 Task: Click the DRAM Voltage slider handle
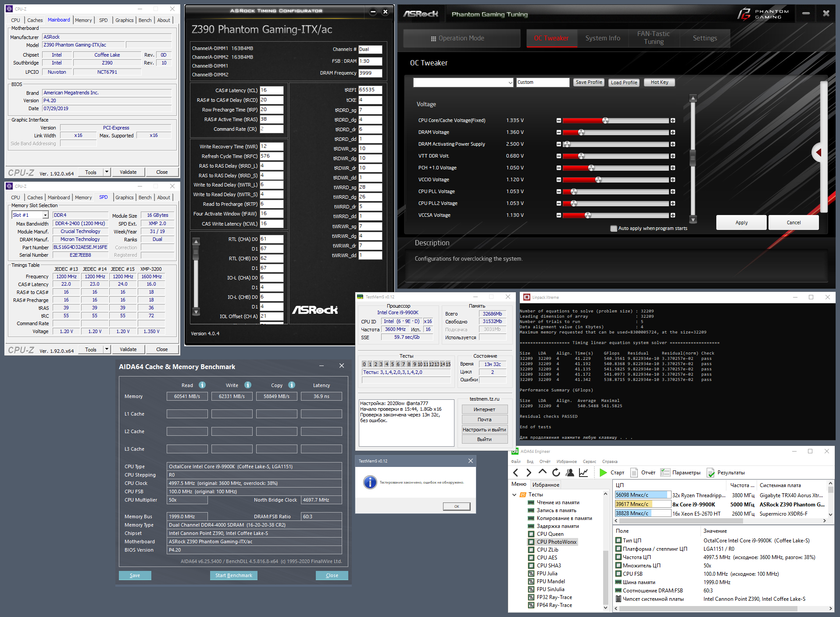pyautogui.click(x=581, y=133)
